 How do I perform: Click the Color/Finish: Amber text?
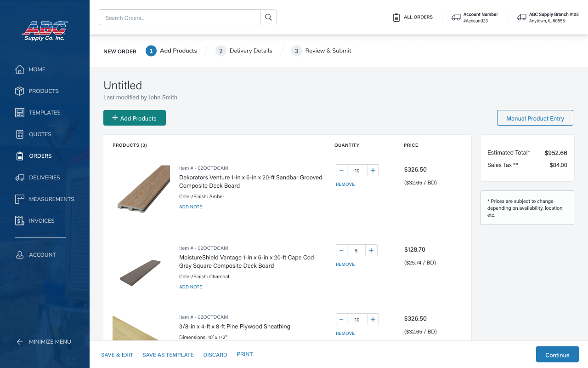point(202,197)
